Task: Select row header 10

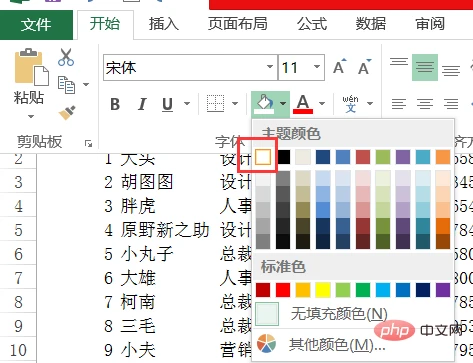Action: 18,349
